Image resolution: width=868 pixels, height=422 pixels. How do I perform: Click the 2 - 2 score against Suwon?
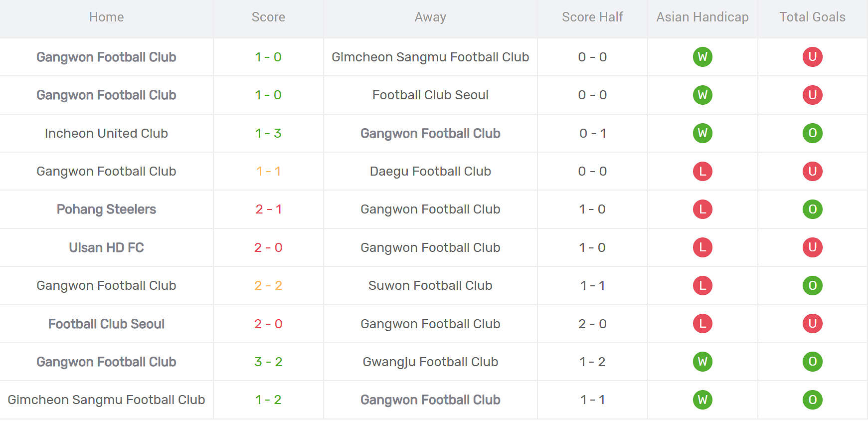(268, 285)
